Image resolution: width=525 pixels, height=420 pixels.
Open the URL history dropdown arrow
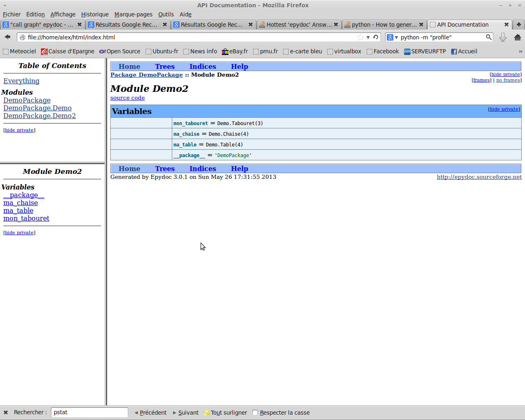(x=368, y=37)
